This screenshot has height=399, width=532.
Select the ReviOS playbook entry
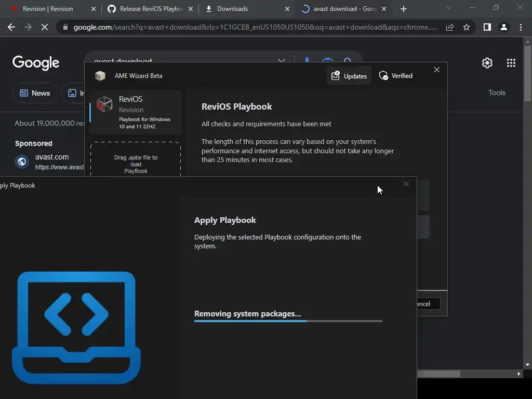click(x=136, y=112)
